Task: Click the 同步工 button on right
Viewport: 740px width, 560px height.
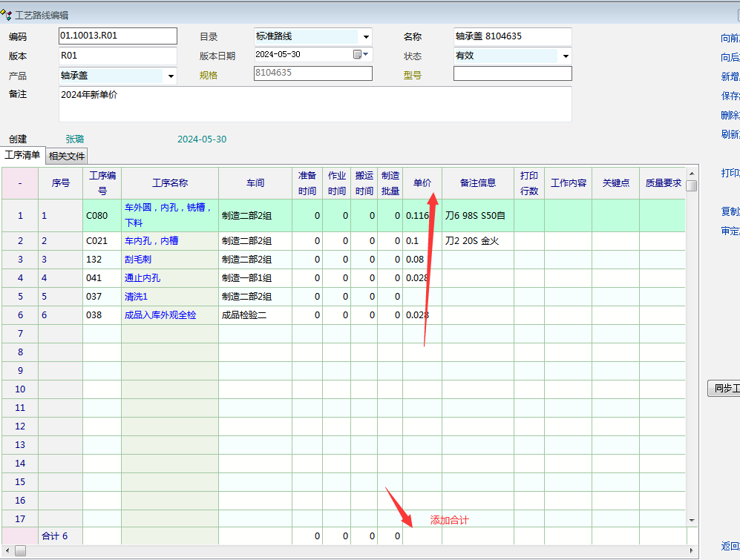Action: (x=725, y=388)
